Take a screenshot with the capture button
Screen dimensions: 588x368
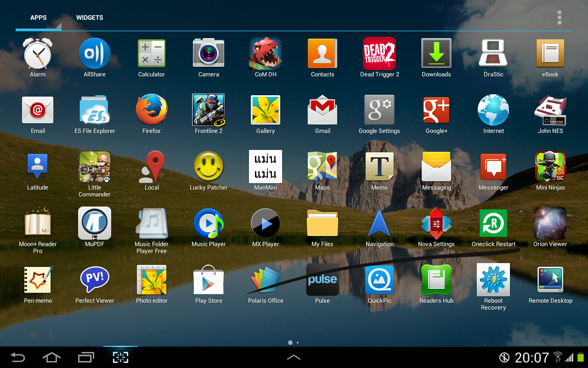(120, 357)
